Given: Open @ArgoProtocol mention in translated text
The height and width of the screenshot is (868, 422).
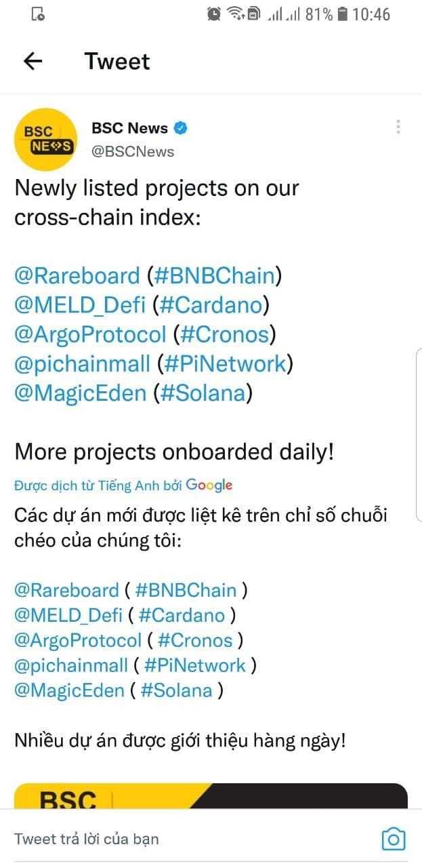Looking at the screenshot, I should [77, 640].
